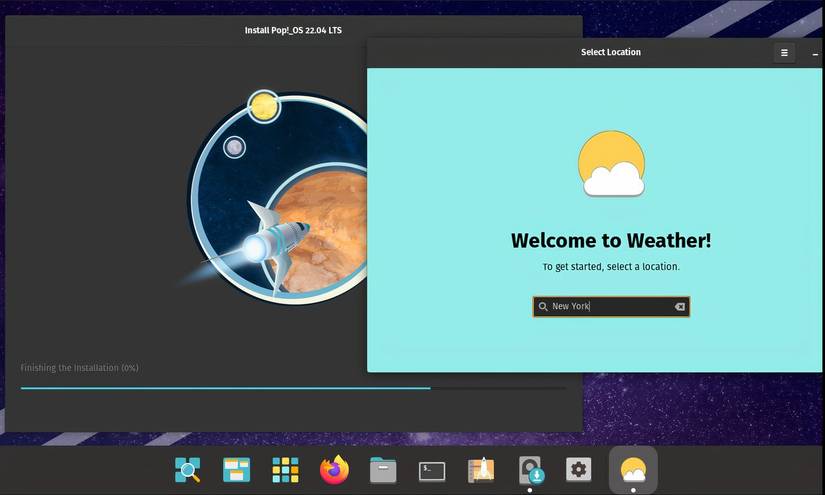The image size is (825, 495).
Task: Launch Firefox from the dock
Action: 334,470
